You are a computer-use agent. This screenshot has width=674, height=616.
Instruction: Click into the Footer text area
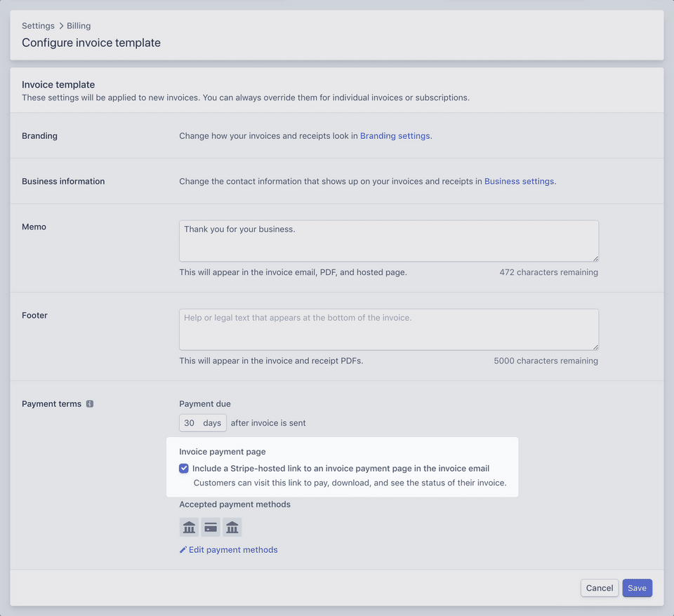[389, 330]
